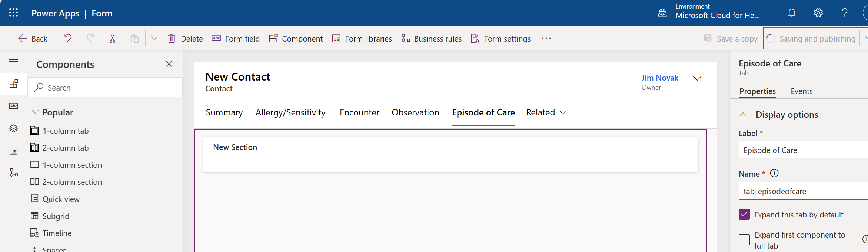Uncheck Expand this tab by default
Image resolution: width=868 pixels, height=252 pixels.
click(744, 215)
